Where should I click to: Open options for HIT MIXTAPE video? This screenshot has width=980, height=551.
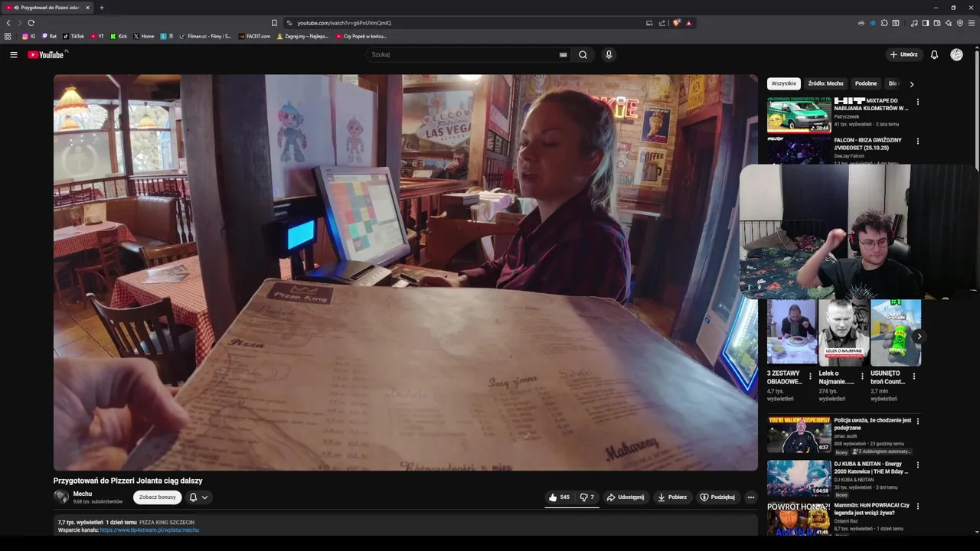pyautogui.click(x=917, y=102)
